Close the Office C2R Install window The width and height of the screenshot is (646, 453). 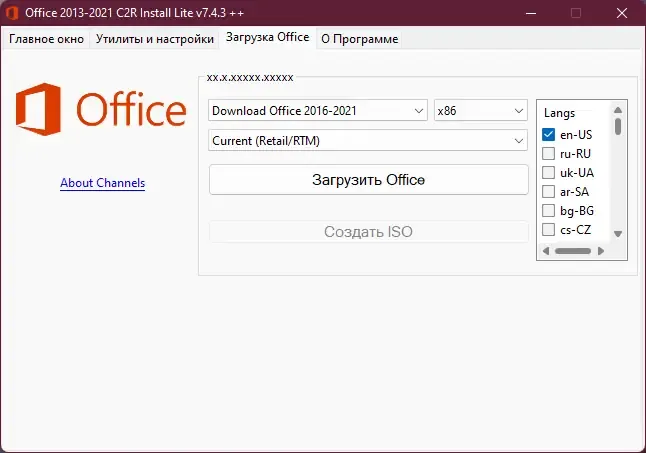pyautogui.click(x=622, y=13)
